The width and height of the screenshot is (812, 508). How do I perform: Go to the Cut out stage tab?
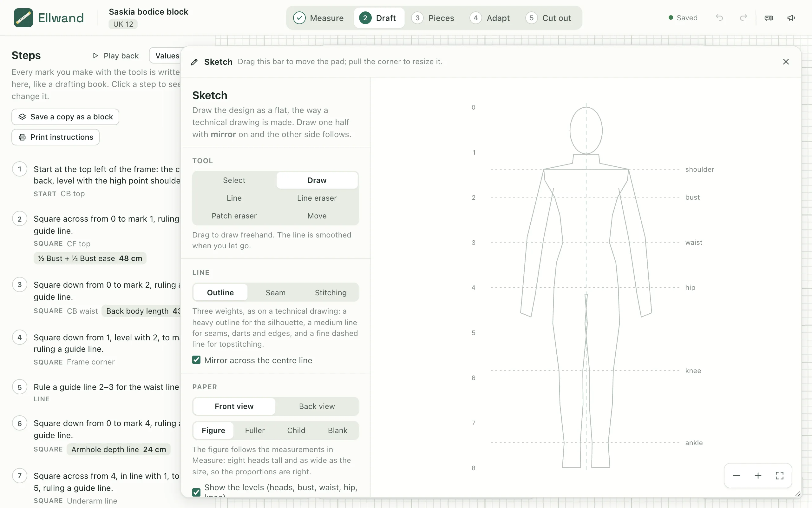tap(549, 18)
